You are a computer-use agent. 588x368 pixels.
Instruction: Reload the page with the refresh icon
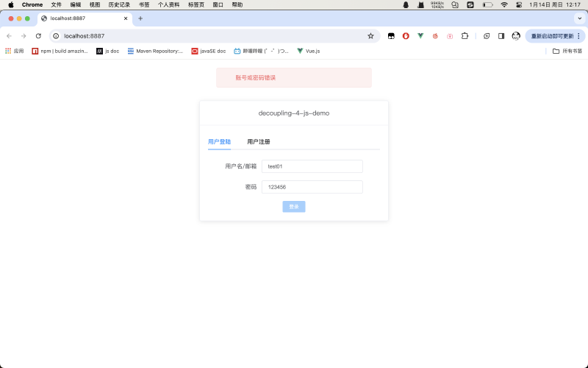click(38, 35)
